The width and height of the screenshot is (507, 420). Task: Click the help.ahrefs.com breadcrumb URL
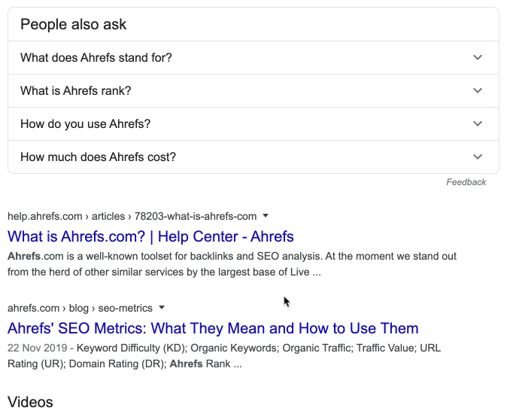(132, 216)
